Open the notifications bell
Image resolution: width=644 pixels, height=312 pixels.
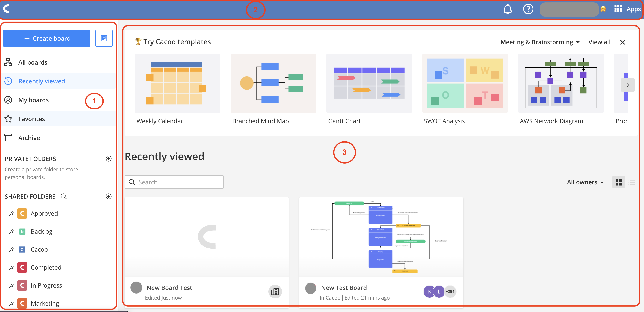pos(507,9)
